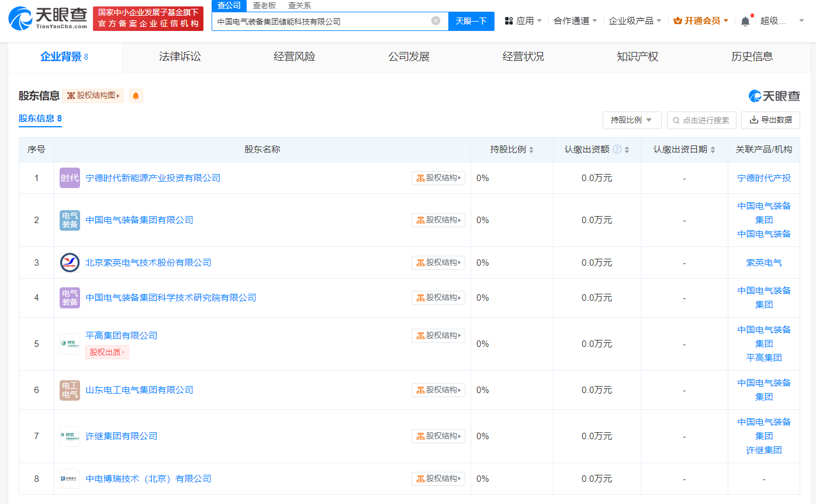The image size is (816, 504).
Task: Click the 天眼一下 search button
Action: click(471, 21)
